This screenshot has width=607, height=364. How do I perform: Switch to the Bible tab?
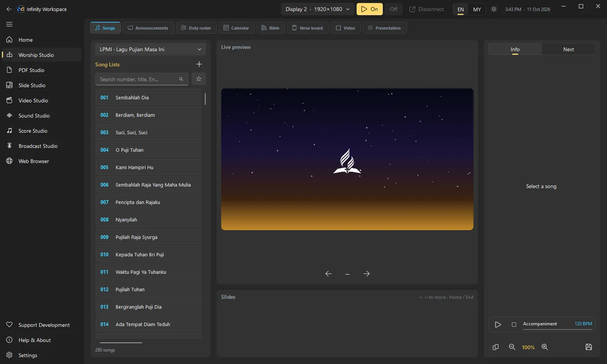tap(270, 28)
